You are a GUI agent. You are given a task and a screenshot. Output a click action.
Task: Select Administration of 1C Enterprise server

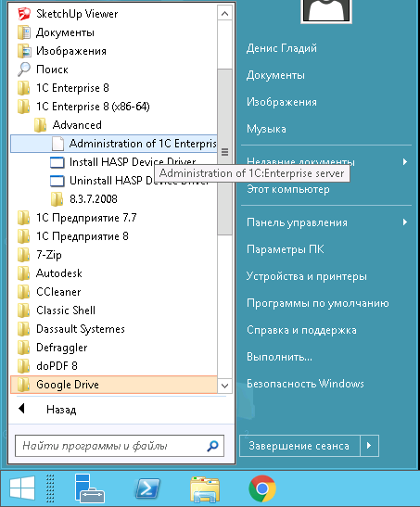point(114,144)
